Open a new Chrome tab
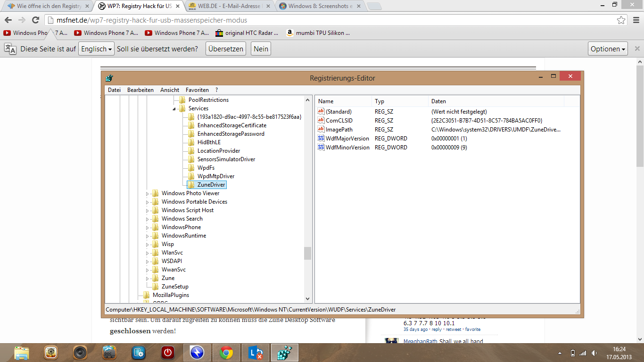The image size is (644, 362). pos(374,6)
